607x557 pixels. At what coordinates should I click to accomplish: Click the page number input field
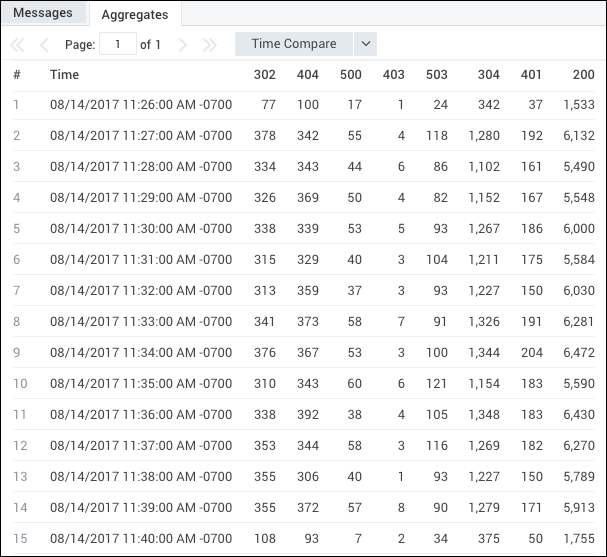click(118, 44)
